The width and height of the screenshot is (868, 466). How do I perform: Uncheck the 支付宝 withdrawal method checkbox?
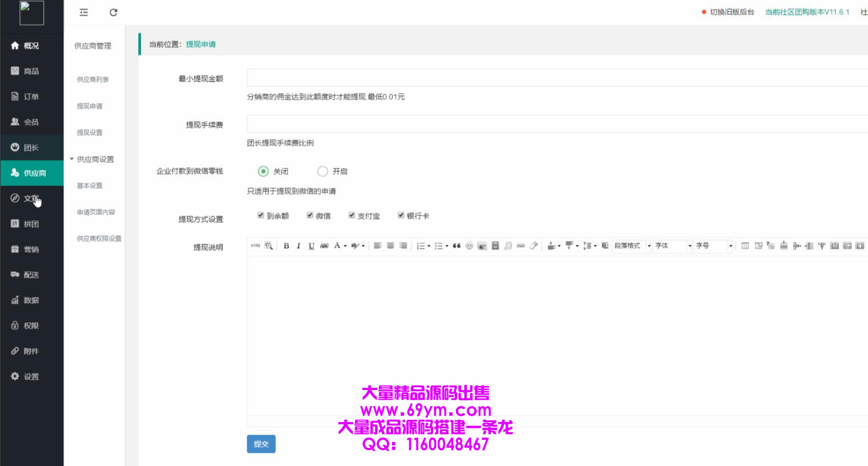352,215
